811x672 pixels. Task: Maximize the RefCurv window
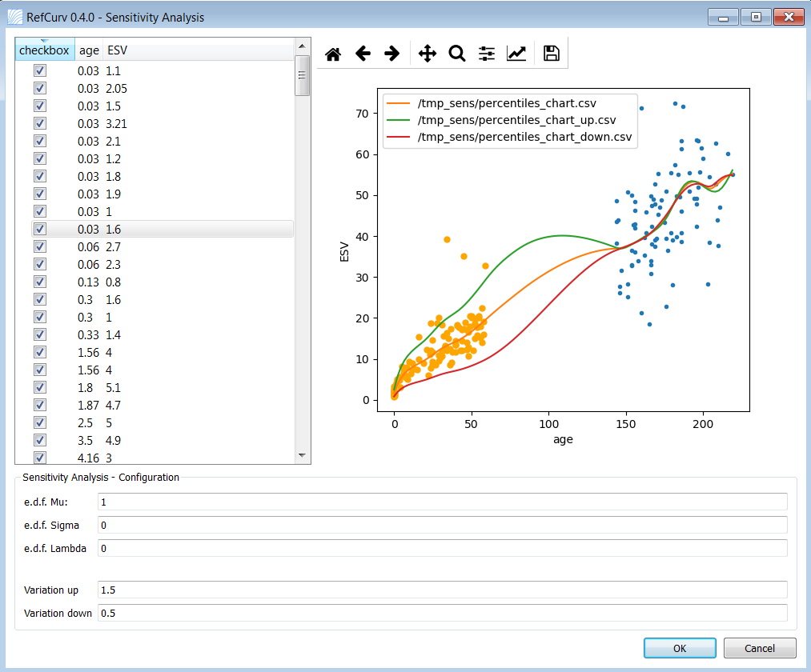point(756,17)
